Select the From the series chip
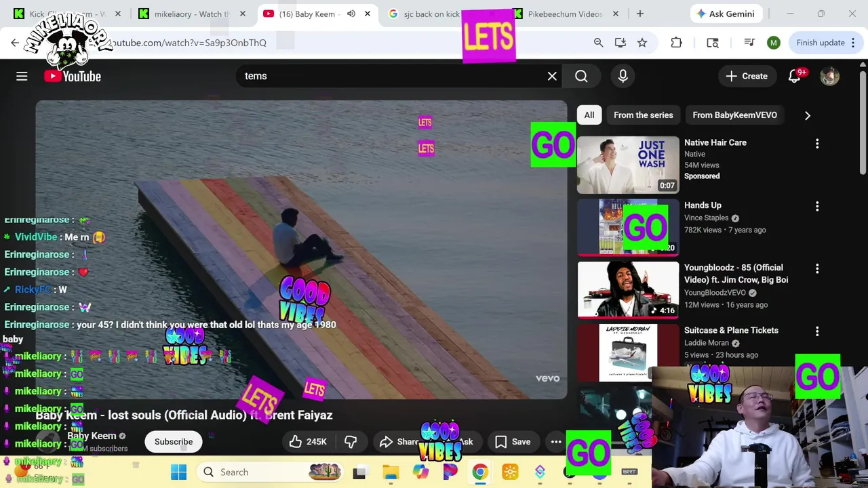Image resolution: width=868 pixels, height=488 pixels. click(x=644, y=115)
